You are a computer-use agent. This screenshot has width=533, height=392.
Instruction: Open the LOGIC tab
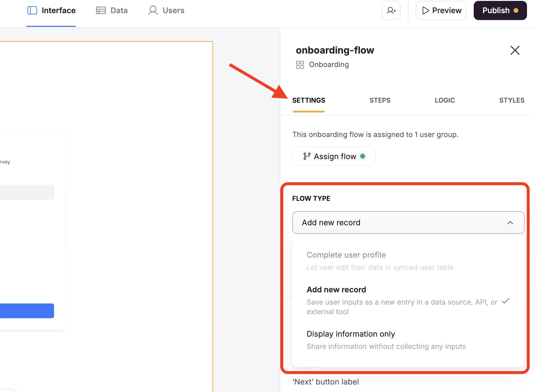(x=445, y=100)
